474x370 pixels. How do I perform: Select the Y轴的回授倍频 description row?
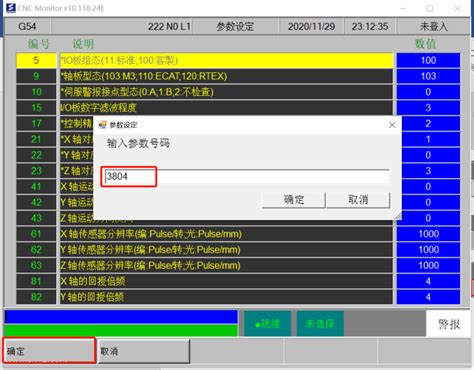[x=226, y=297]
